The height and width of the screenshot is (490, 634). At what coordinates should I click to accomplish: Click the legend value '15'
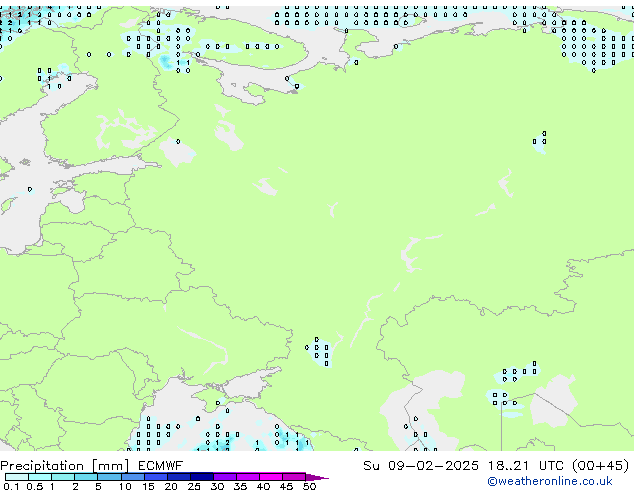click(x=148, y=486)
